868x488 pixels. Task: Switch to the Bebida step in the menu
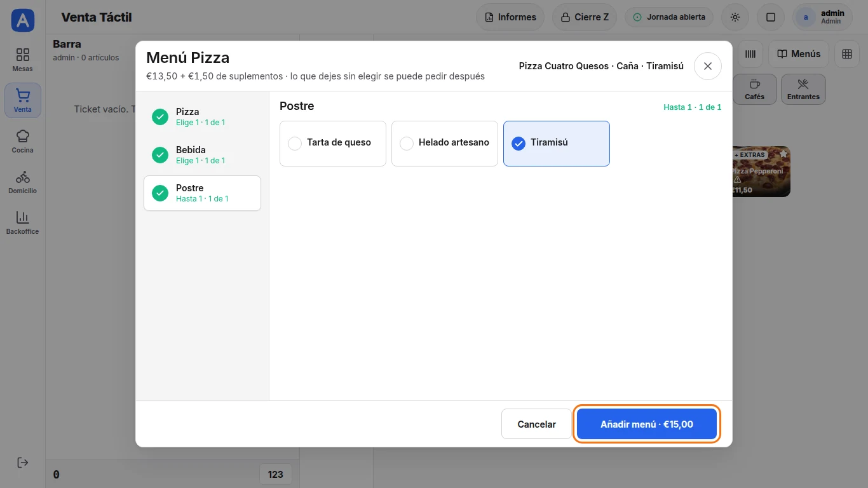coord(202,155)
